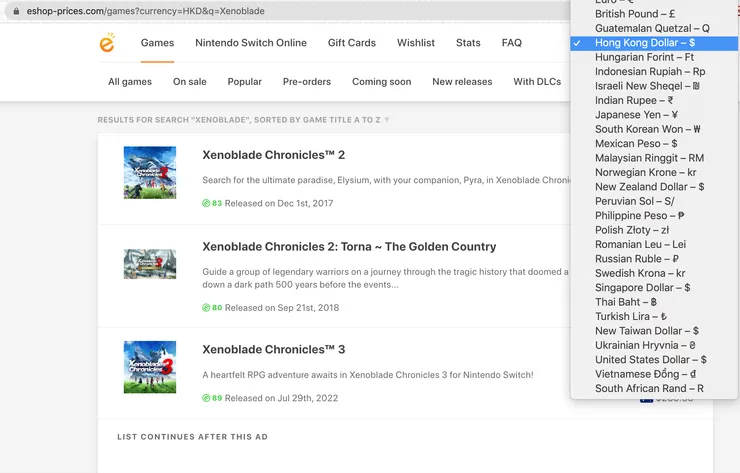Show Popular games
The width and height of the screenshot is (740, 473).
pos(244,82)
